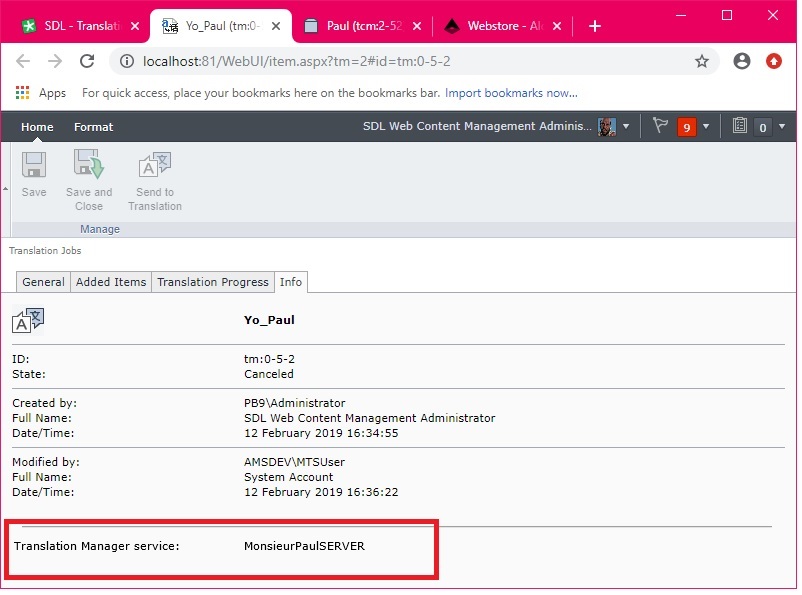Close the Webstore tab

[557, 26]
